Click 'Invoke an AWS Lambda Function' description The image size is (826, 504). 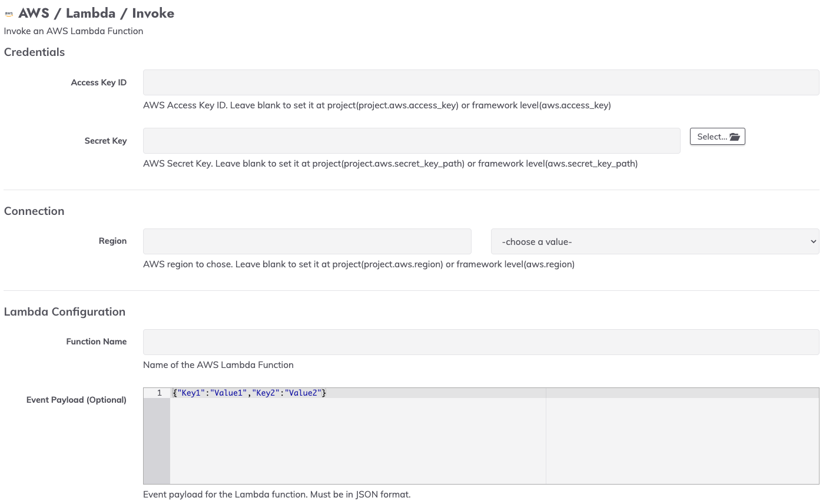pyautogui.click(x=74, y=31)
